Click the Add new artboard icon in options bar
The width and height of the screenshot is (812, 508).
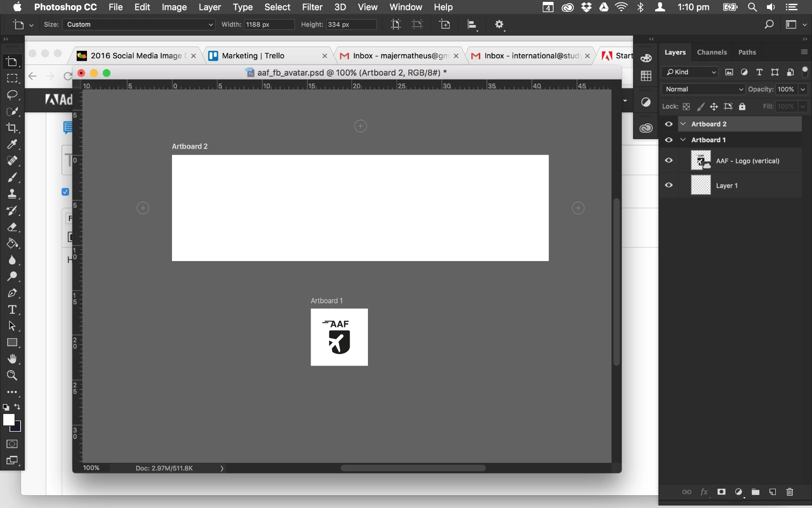pyautogui.click(x=445, y=24)
